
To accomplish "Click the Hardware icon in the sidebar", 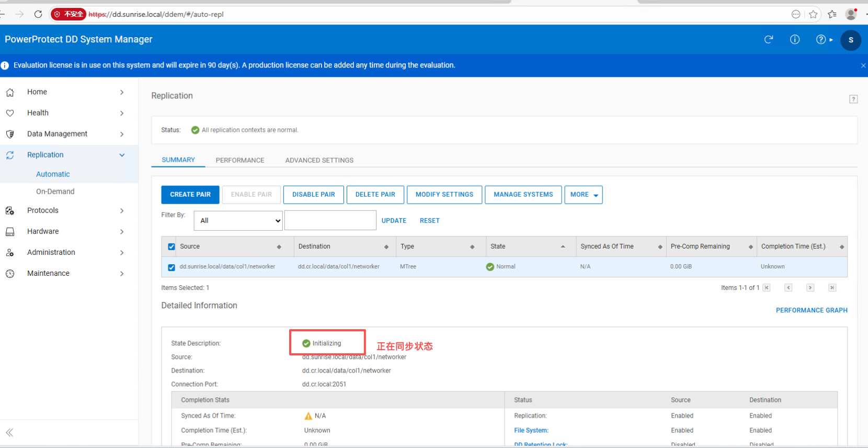I will [x=10, y=231].
